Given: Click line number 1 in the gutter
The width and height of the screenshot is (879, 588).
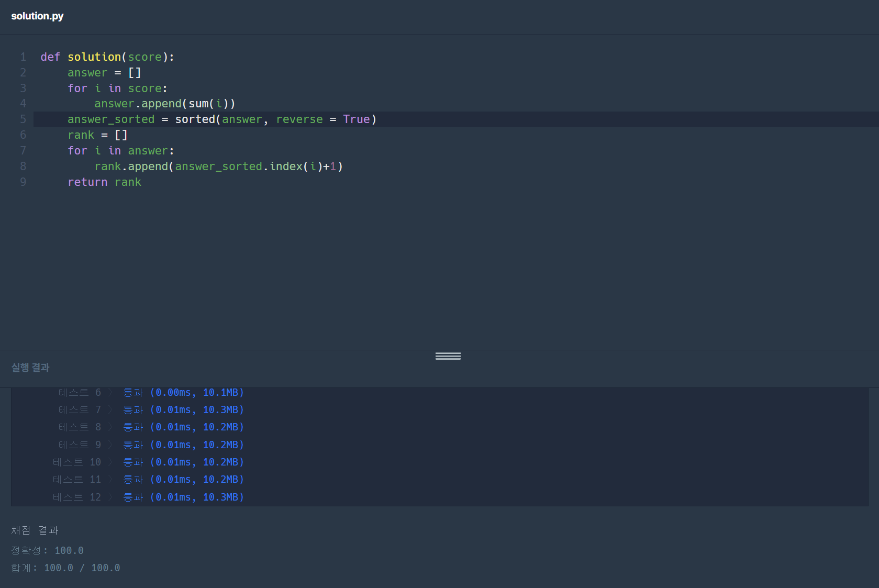Looking at the screenshot, I should (x=23, y=57).
